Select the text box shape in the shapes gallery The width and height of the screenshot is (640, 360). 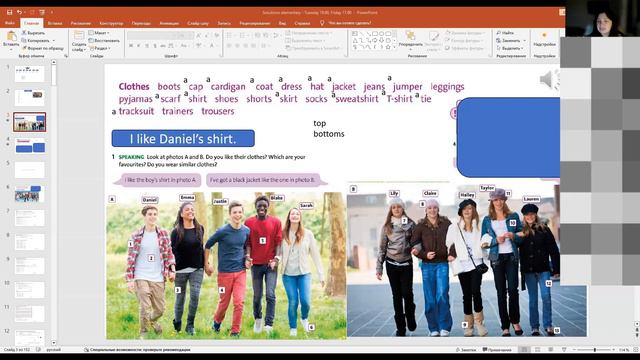[x=355, y=33]
